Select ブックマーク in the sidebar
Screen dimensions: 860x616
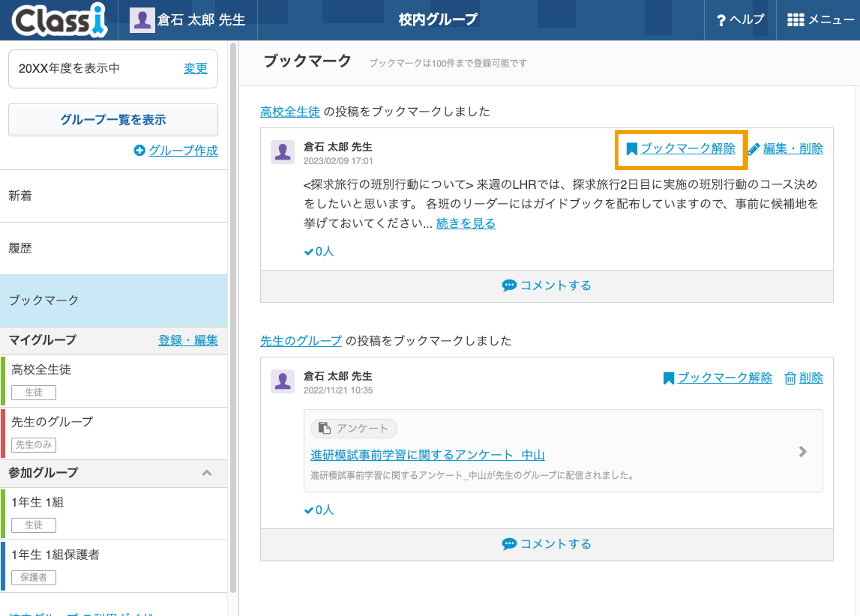click(x=114, y=301)
